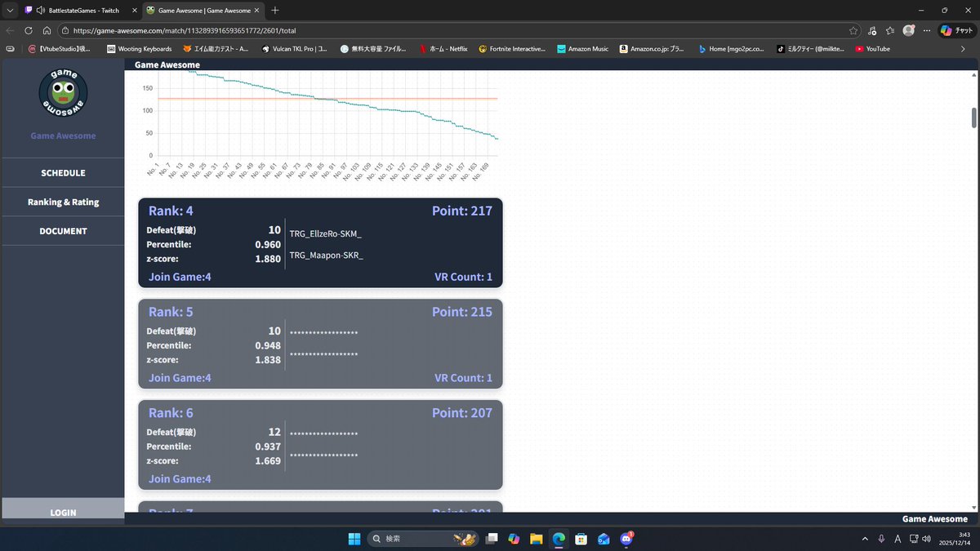The width and height of the screenshot is (980, 551).
Task: Open Ranking & Rating in sidebar
Action: point(63,202)
